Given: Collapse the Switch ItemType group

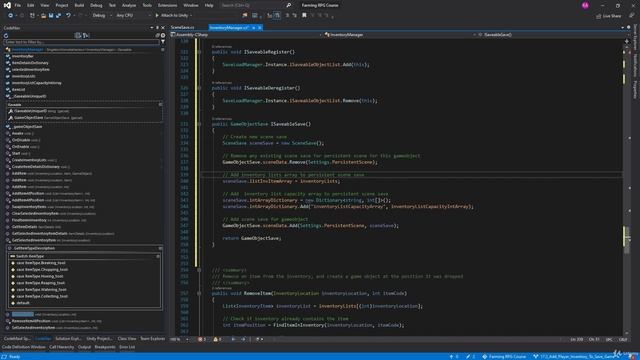Looking at the screenshot, I should (158, 256).
